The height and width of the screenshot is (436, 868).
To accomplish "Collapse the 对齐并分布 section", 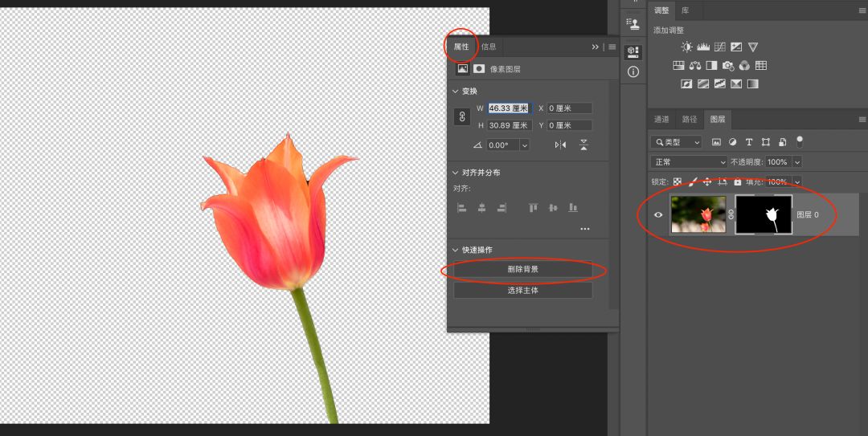I will [x=456, y=173].
